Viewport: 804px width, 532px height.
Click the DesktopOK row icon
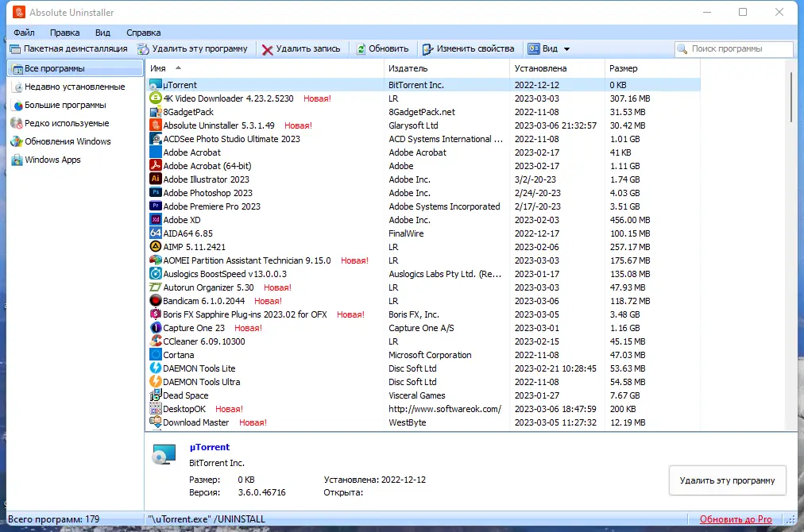pyautogui.click(x=156, y=408)
